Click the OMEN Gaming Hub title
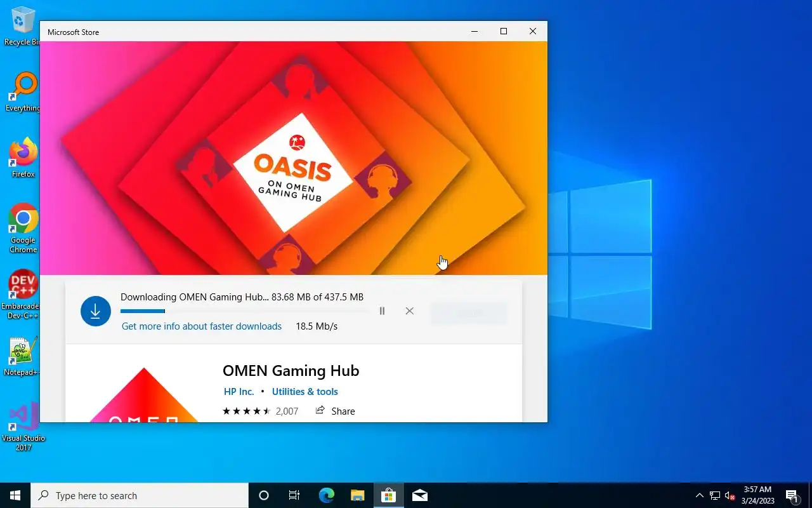 click(x=291, y=371)
